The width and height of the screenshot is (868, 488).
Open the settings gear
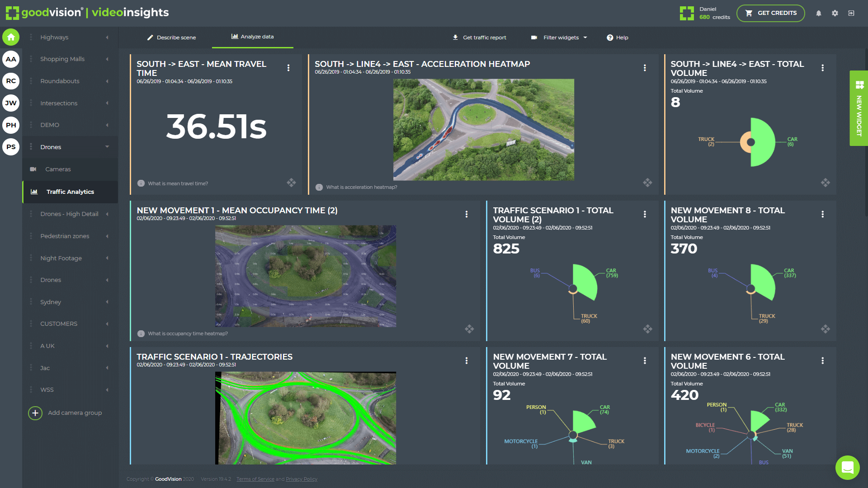pyautogui.click(x=835, y=13)
